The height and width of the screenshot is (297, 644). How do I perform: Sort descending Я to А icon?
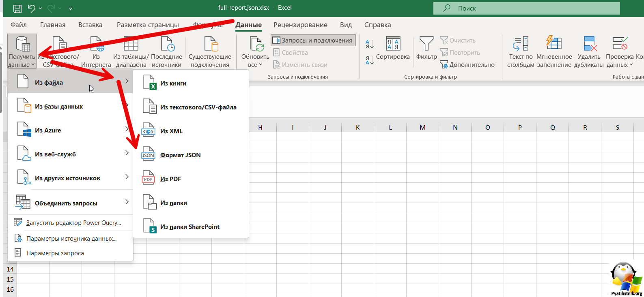pos(370,60)
